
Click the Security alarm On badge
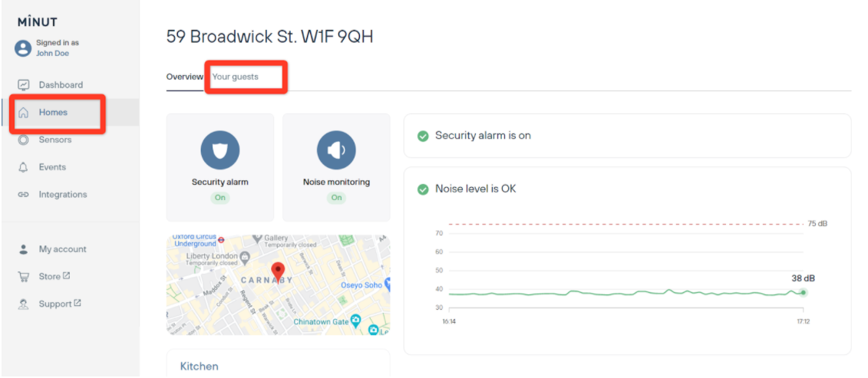pyautogui.click(x=219, y=198)
